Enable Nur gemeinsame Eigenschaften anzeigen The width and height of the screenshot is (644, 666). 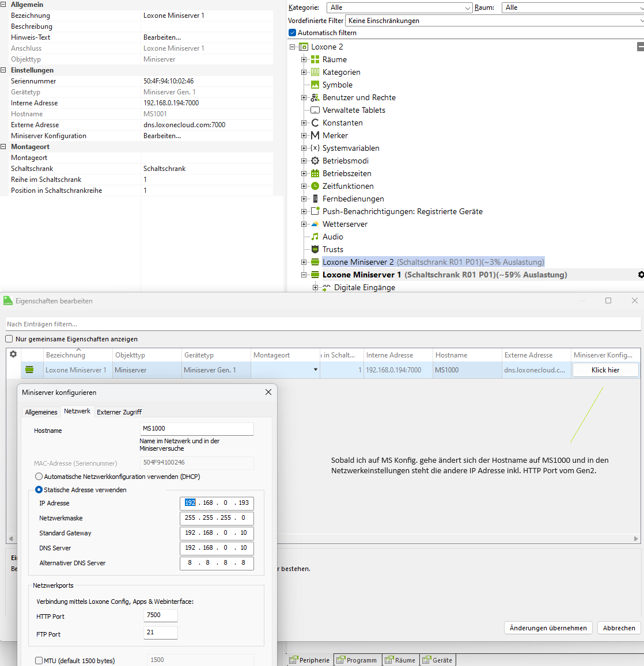pos(9,339)
